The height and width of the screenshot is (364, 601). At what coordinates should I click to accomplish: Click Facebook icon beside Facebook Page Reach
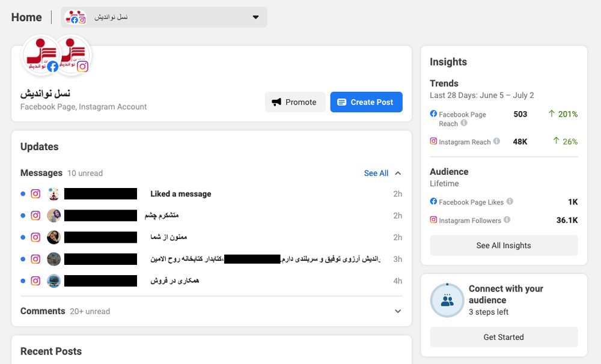[x=433, y=114]
